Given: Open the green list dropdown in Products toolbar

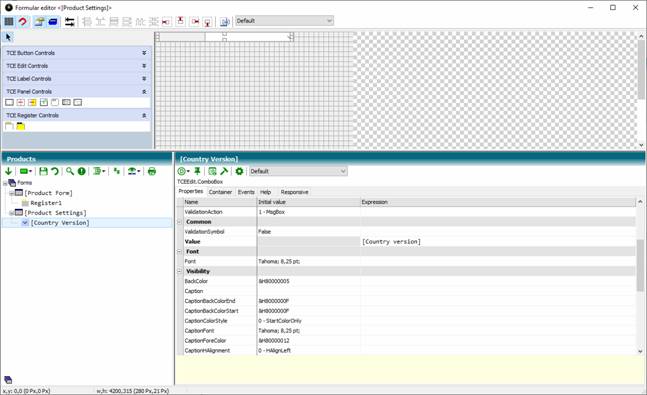Looking at the screenshot, I should click(99, 171).
